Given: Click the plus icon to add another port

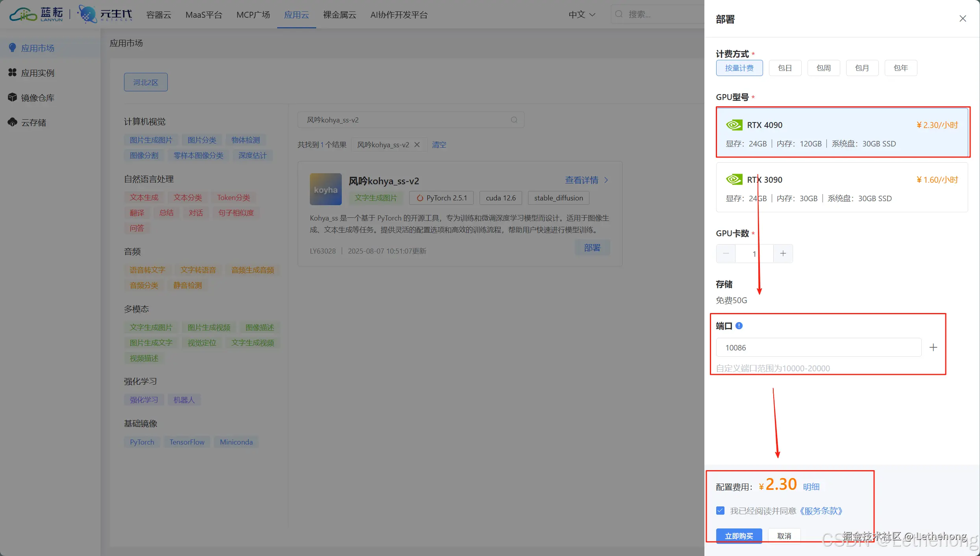Looking at the screenshot, I should point(934,347).
